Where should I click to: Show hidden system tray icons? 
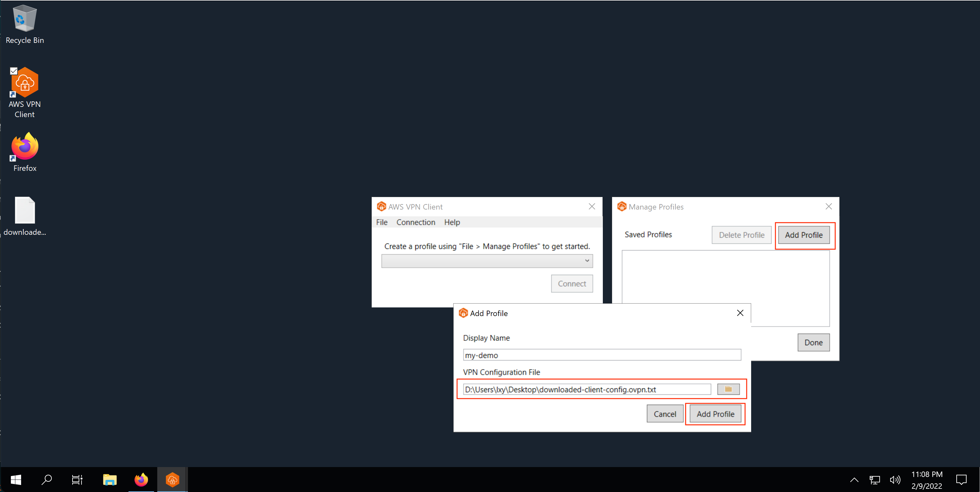tap(854, 480)
